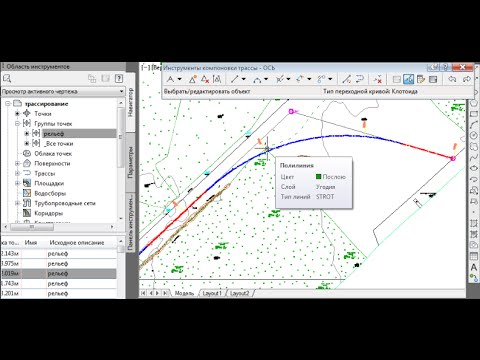
Task: Click the Redo arrow in the alignment toolbar
Action: [467, 79]
